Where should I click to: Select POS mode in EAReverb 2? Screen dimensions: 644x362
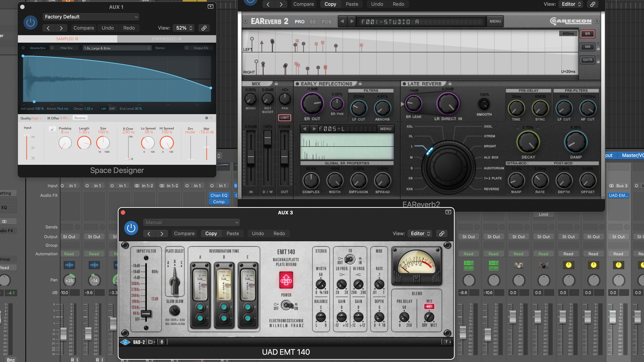tap(326, 22)
